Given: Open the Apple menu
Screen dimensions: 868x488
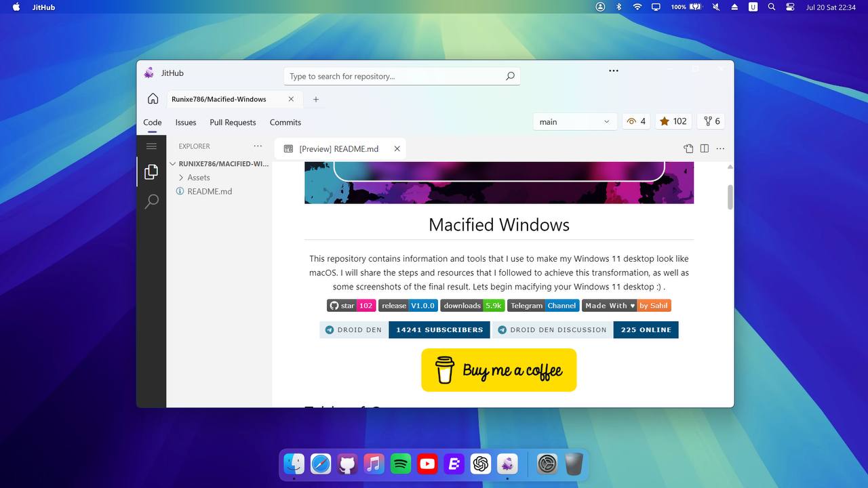Looking at the screenshot, I should click(16, 7).
